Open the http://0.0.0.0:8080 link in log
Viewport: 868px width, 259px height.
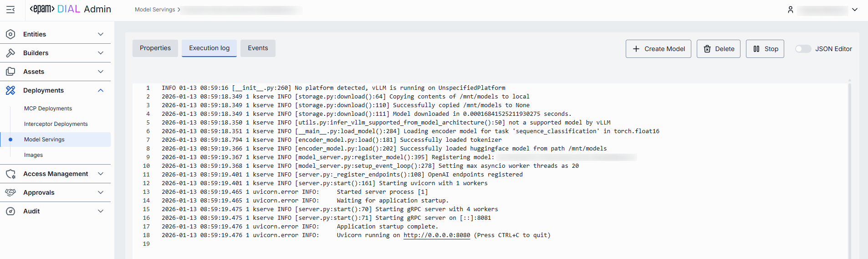click(437, 235)
